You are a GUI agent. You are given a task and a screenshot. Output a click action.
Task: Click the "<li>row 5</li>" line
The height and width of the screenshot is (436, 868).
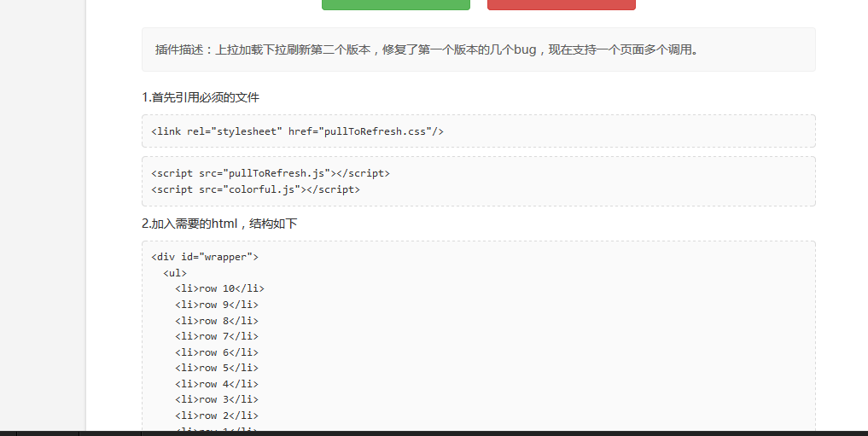[217, 368]
